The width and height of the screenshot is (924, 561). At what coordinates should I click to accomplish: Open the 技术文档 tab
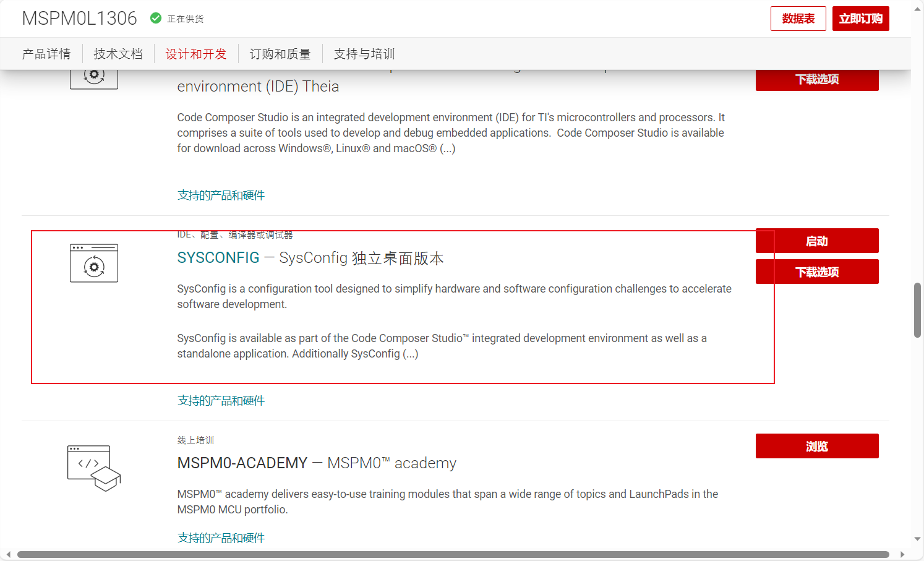pyautogui.click(x=118, y=54)
